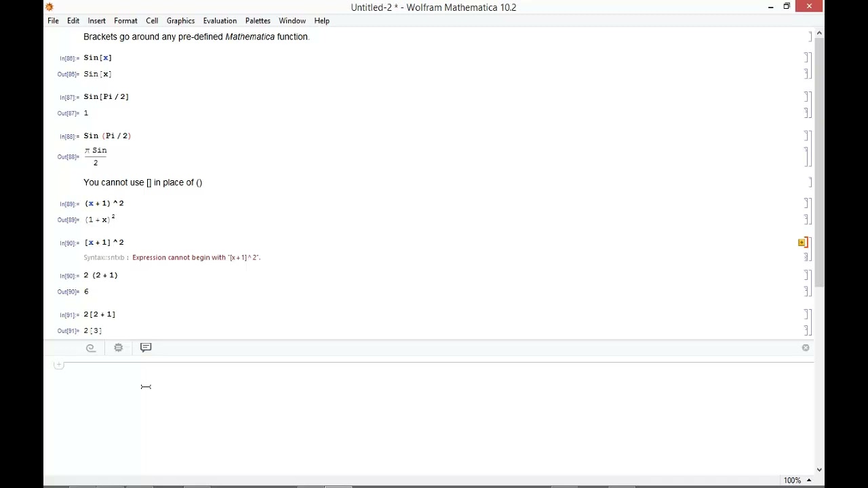The height and width of the screenshot is (488, 868).
Task: Click the vertical scrollbar down arrow
Action: click(819, 469)
